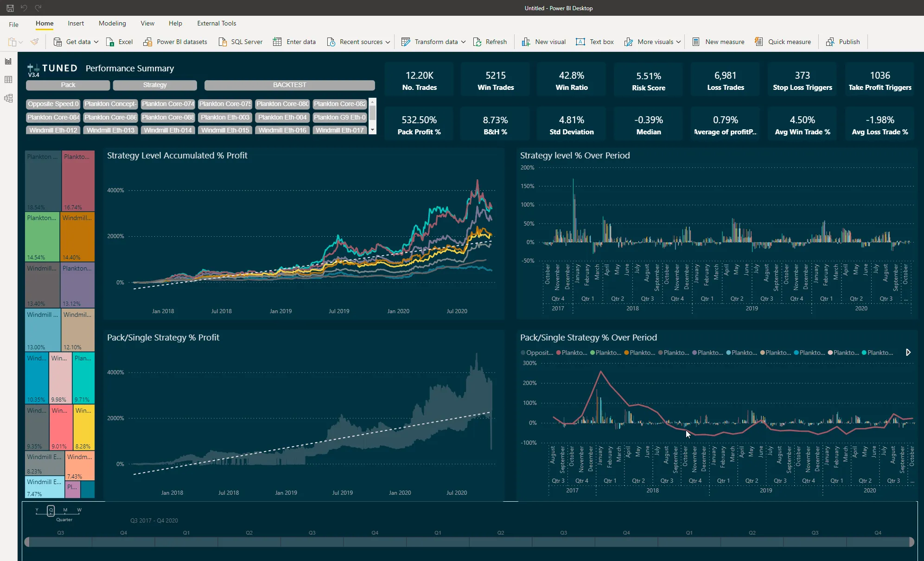Set timeline granularity to Month (M)
The image size is (924, 561).
[65, 510]
